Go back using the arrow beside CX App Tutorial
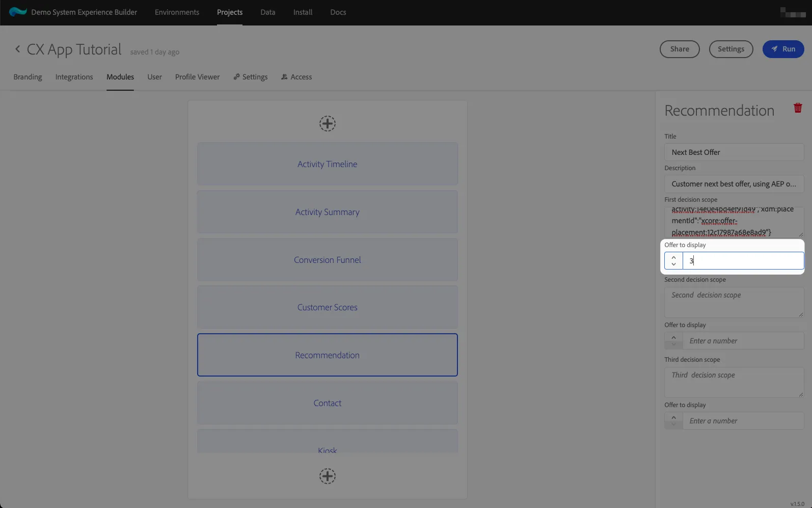Viewport: 812px width, 508px height. 17,49
